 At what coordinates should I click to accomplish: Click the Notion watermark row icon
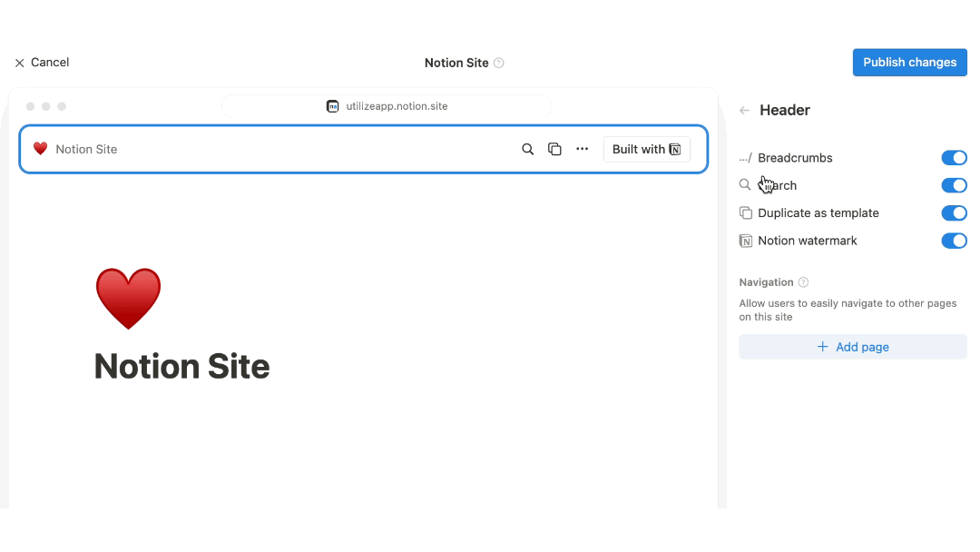click(x=746, y=241)
